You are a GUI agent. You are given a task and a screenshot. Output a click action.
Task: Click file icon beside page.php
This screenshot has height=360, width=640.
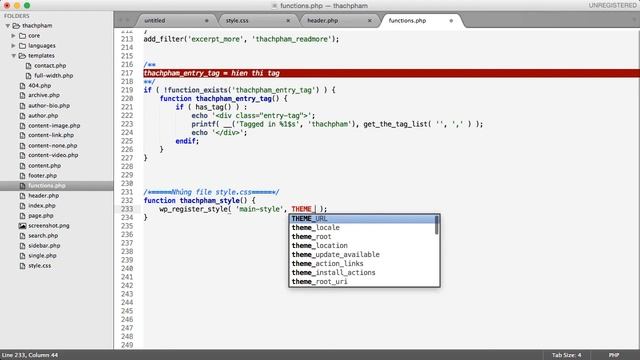(22, 216)
